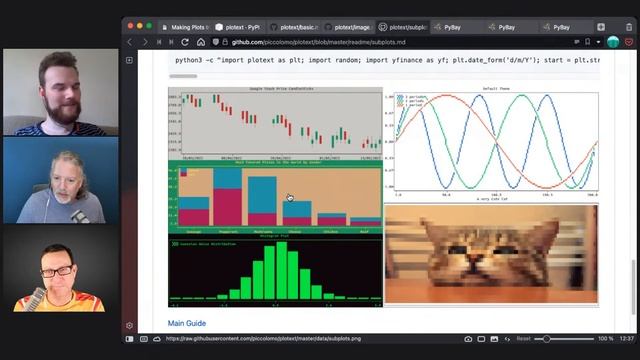Toggle the side panel from status bar
This screenshot has height=360, width=640.
(129, 339)
